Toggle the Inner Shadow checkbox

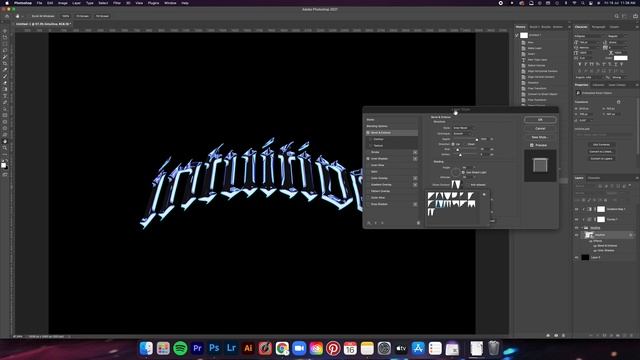tap(368, 159)
